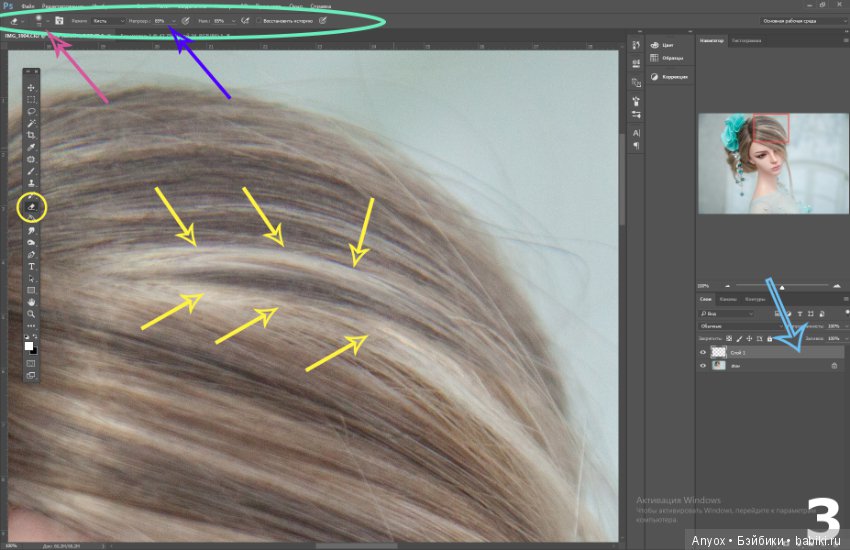Open the Файл menu
The height and width of the screenshot is (550, 850).
(28, 6)
